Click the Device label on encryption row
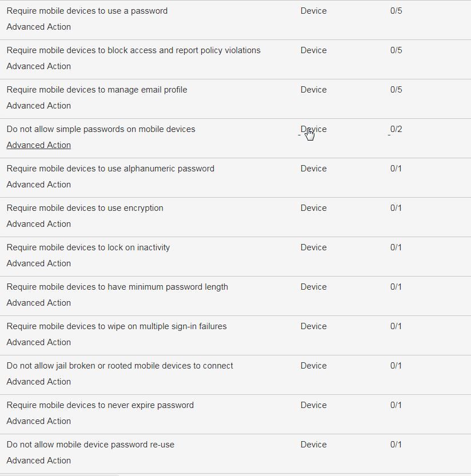471x476 pixels. [313, 208]
